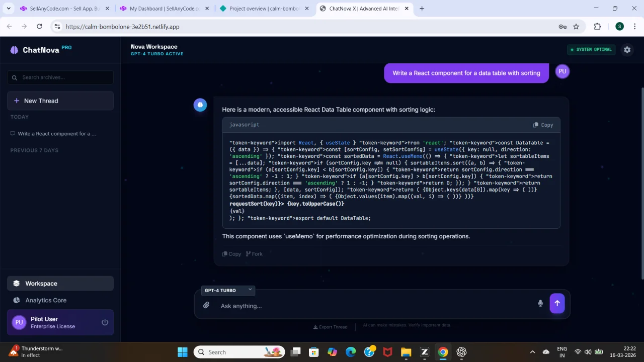Open File Explorer from the taskbar
Screen dimensions: 644x362
[406, 352]
